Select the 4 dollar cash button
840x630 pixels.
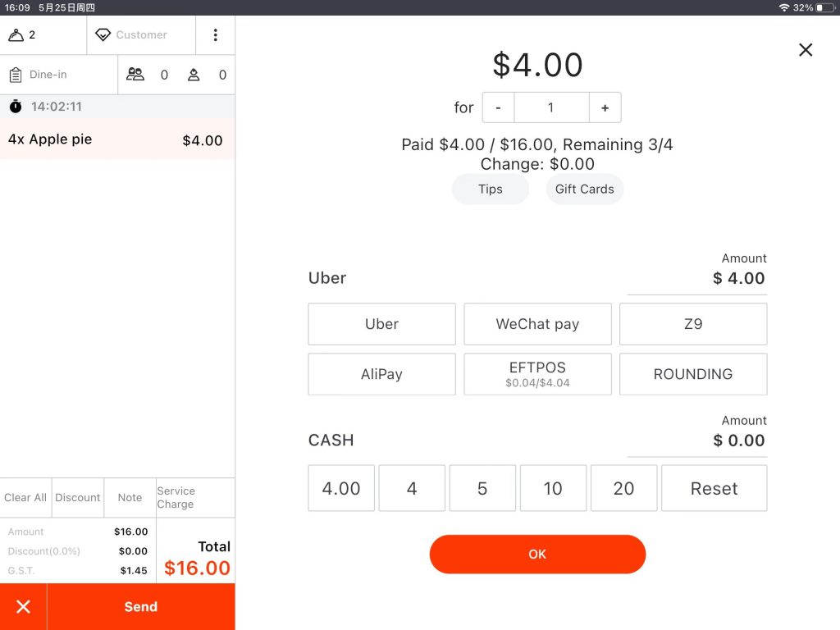(412, 488)
